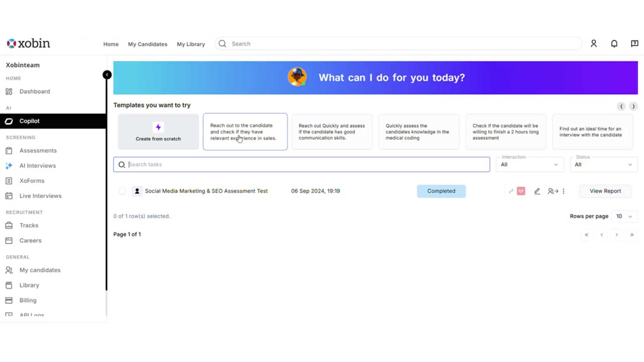This screenshot has width=644, height=362.
Task: Click the invite candidates icon in task row
Action: point(553,191)
